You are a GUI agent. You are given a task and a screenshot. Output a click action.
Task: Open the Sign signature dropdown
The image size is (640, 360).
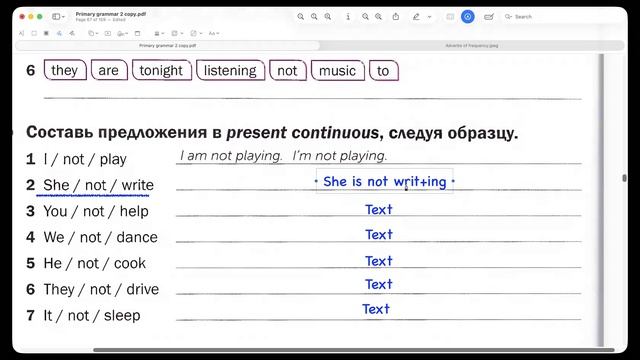[x=122, y=33]
